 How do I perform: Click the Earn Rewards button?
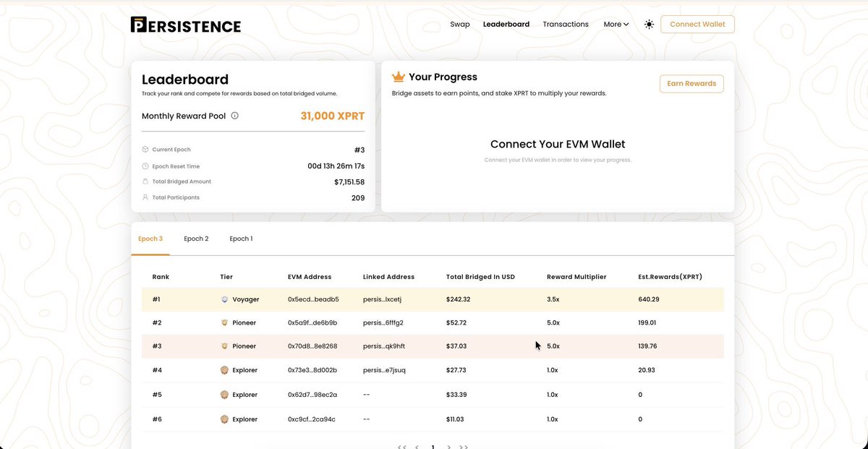[692, 84]
